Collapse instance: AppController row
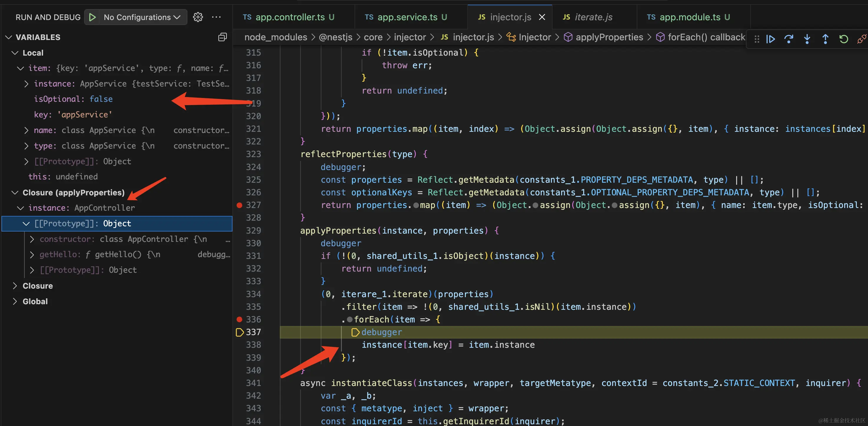The width and height of the screenshot is (868, 426). 21,208
